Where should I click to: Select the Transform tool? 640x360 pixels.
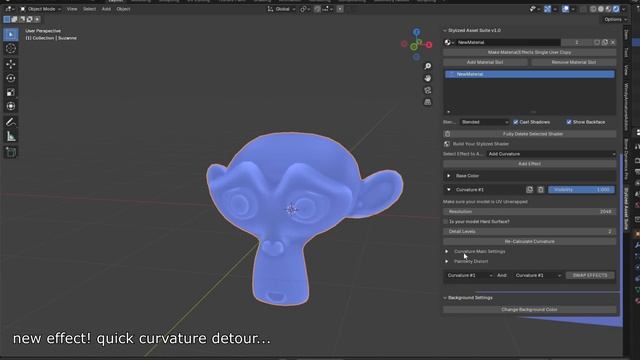11,106
